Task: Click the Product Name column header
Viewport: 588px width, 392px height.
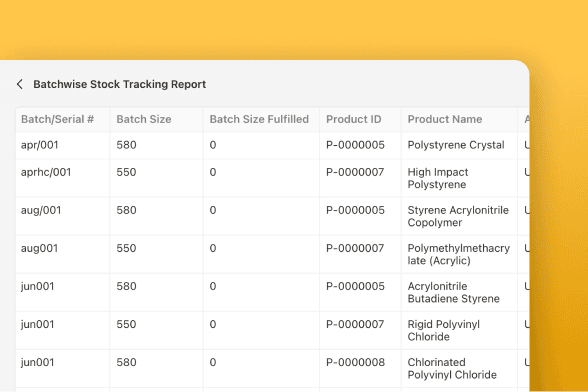Action: tap(445, 119)
